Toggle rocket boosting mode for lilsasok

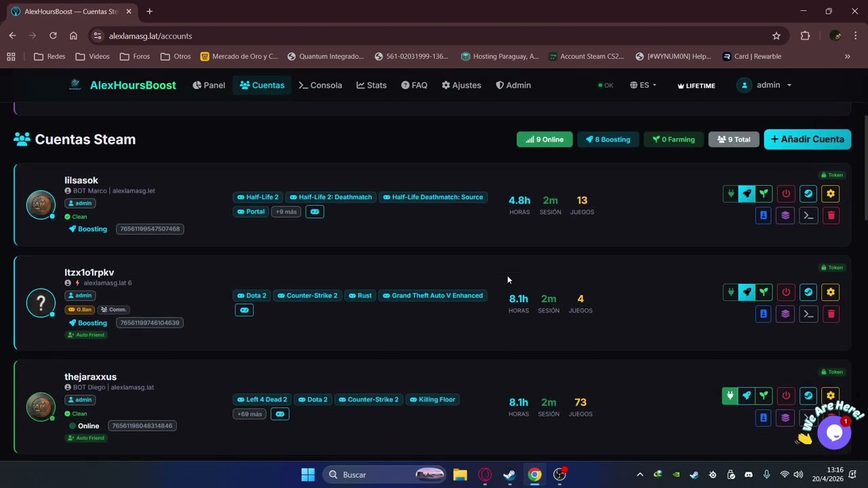[x=747, y=194]
